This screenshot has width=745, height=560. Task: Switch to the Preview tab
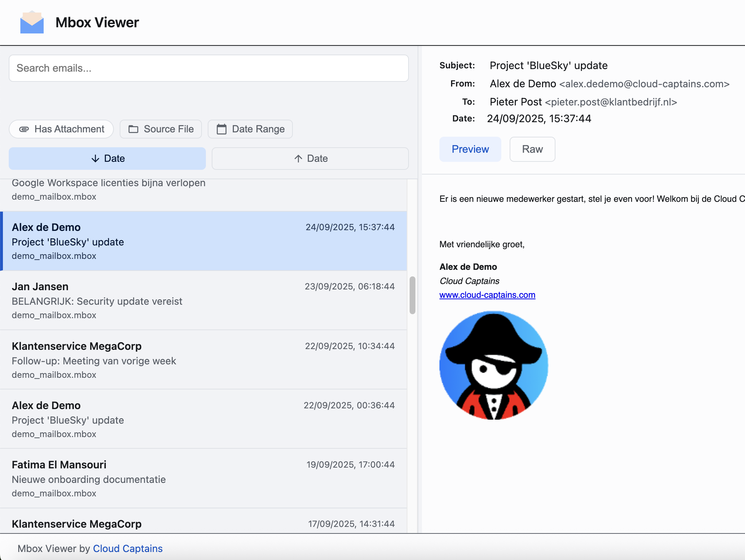[x=470, y=149]
